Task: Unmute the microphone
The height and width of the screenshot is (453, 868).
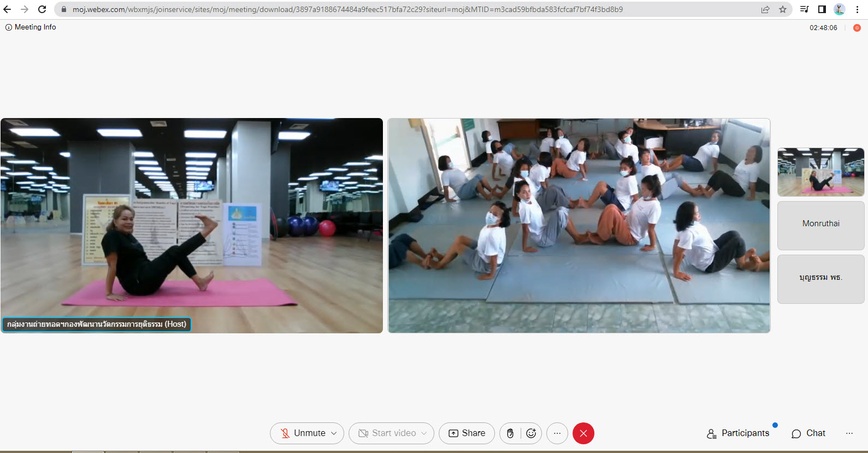Action: (x=303, y=433)
